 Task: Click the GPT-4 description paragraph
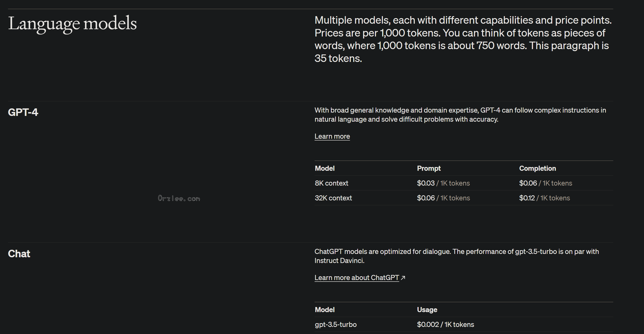pyautogui.click(x=460, y=115)
